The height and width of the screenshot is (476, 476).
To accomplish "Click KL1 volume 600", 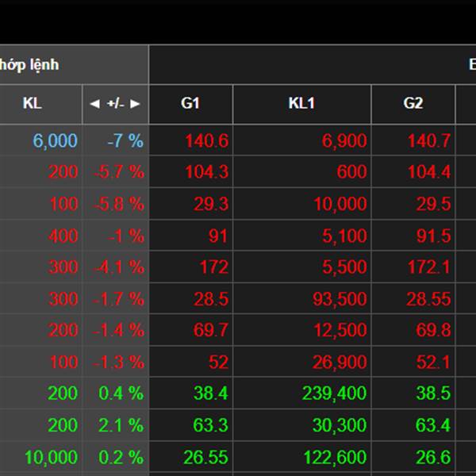I will point(351,172).
